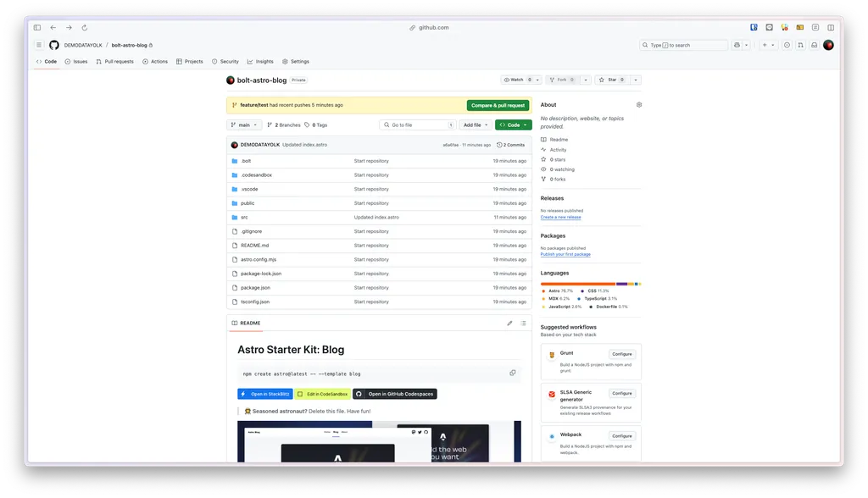Configure the Webpack workflow
The height and width of the screenshot is (498, 868).
click(621, 436)
